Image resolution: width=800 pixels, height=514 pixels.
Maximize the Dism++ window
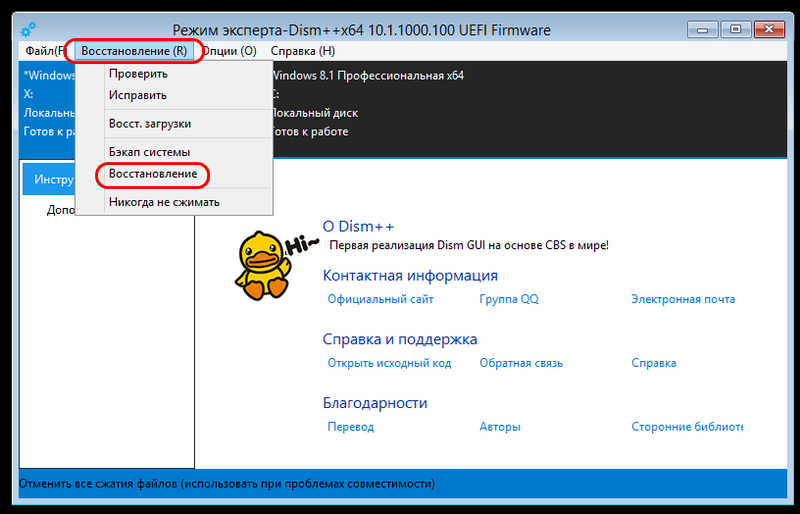[x=735, y=30]
